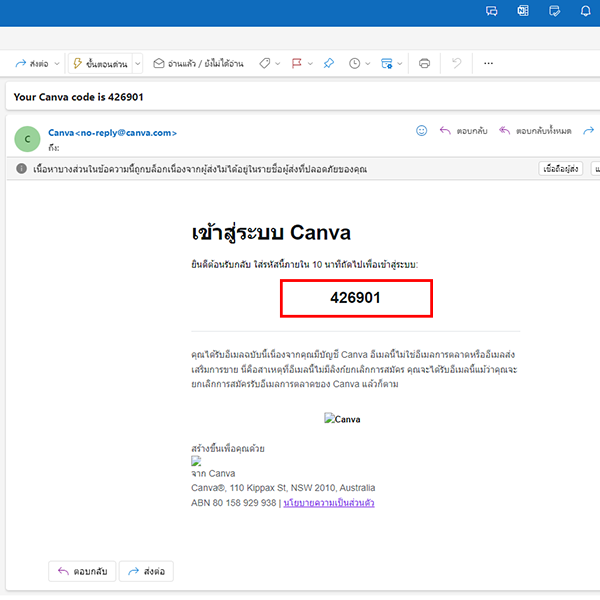Click the small broken image above จาก Canva
The width and height of the screenshot is (600, 600).
point(196,461)
